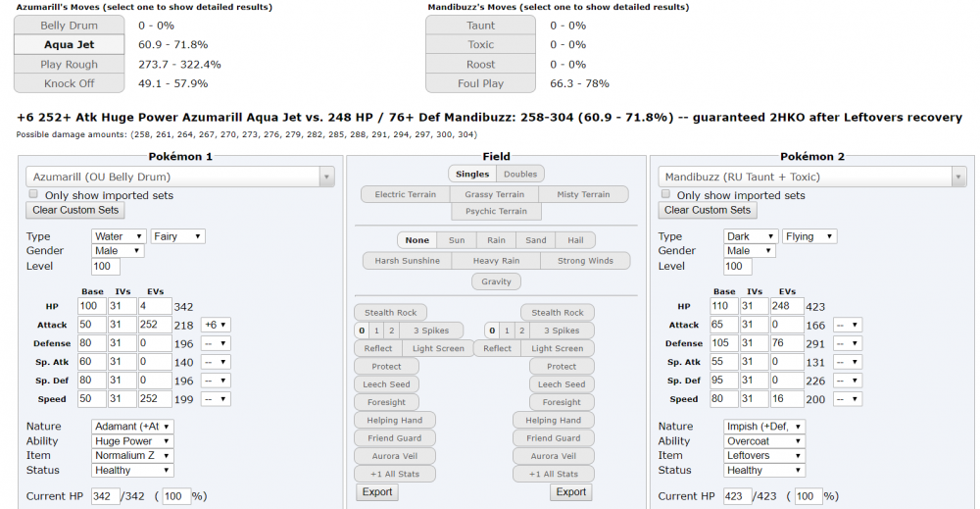Select Azumarill's Knock Off move
The height and width of the screenshot is (509, 980).
(70, 83)
